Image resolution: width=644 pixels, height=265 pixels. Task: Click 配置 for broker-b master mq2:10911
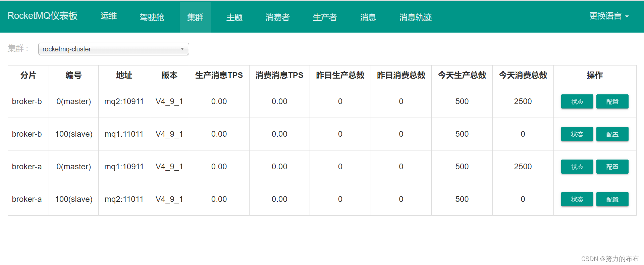[x=612, y=101]
